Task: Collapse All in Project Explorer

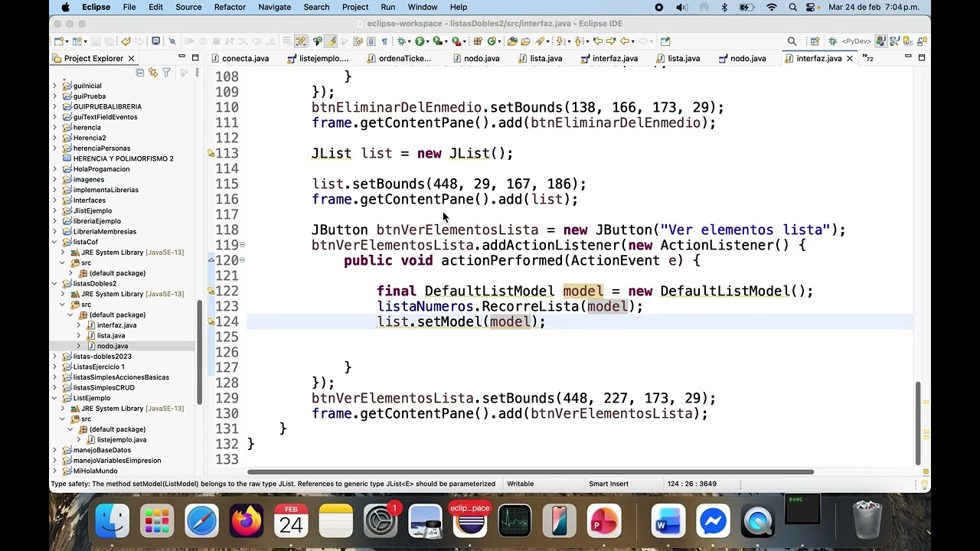Action: [139, 72]
